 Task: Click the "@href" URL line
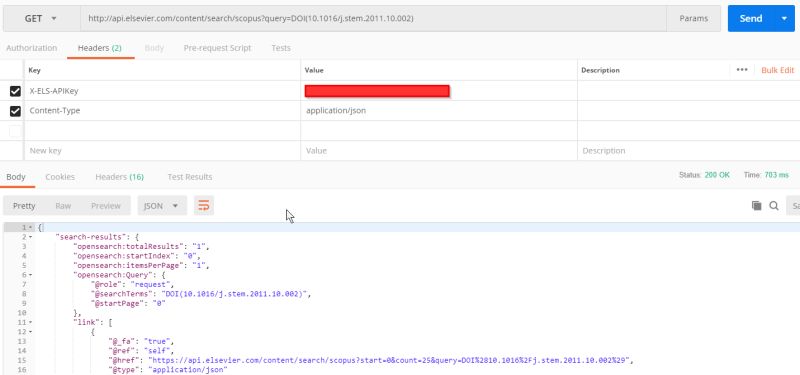tap(371, 360)
